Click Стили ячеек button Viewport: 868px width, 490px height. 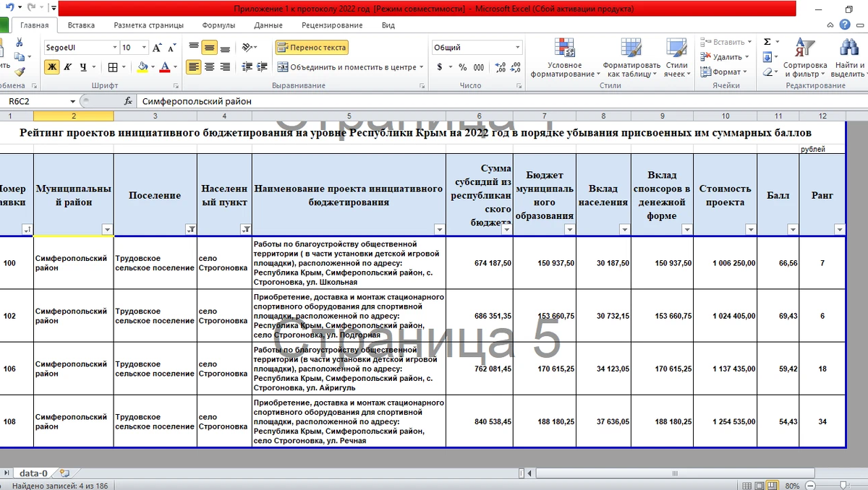click(677, 58)
